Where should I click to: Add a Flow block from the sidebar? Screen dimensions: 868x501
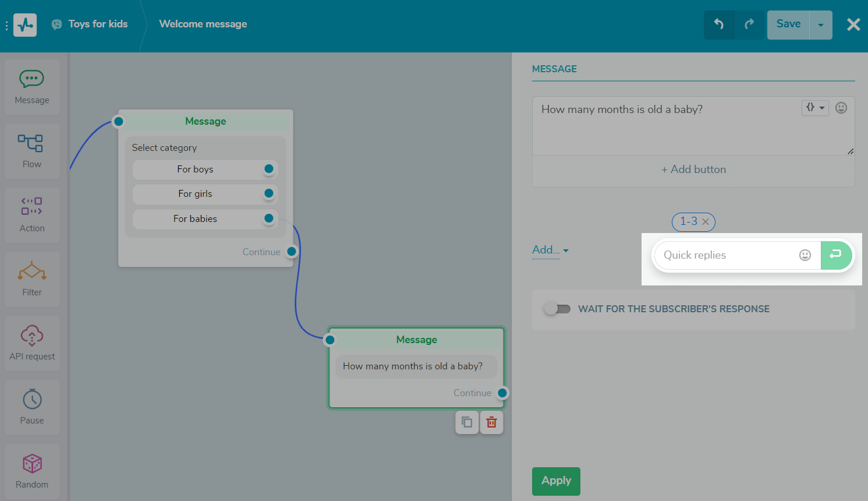click(32, 151)
